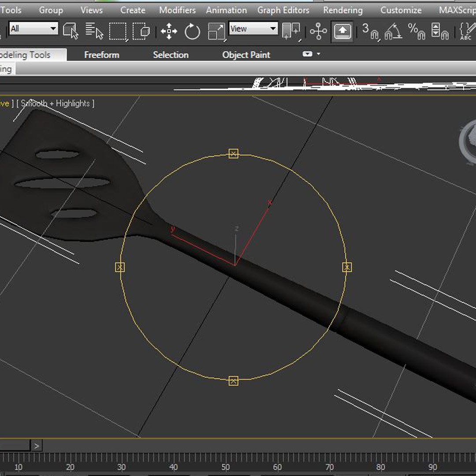Open the Animation menu
476x476 pixels.
(x=227, y=10)
